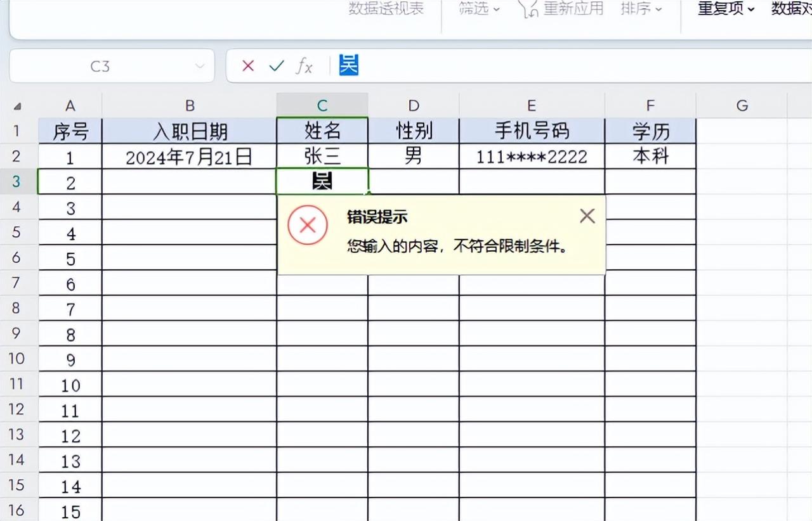Viewport: 812px width, 521px height.
Task: Select row 2 header
Action: pos(17,156)
